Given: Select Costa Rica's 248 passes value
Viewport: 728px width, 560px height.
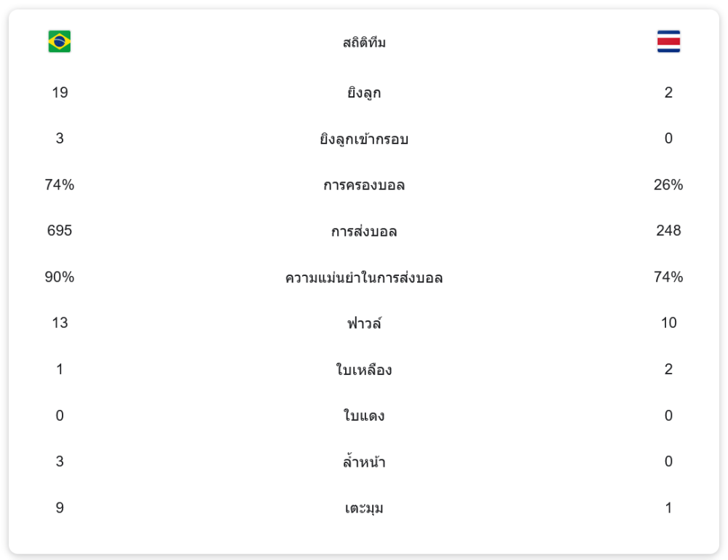Looking at the screenshot, I should pos(668,231).
